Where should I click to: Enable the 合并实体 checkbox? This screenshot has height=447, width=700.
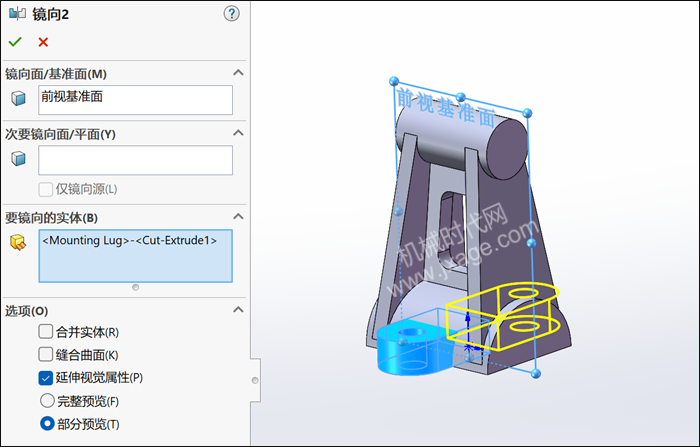(x=46, y=331)
